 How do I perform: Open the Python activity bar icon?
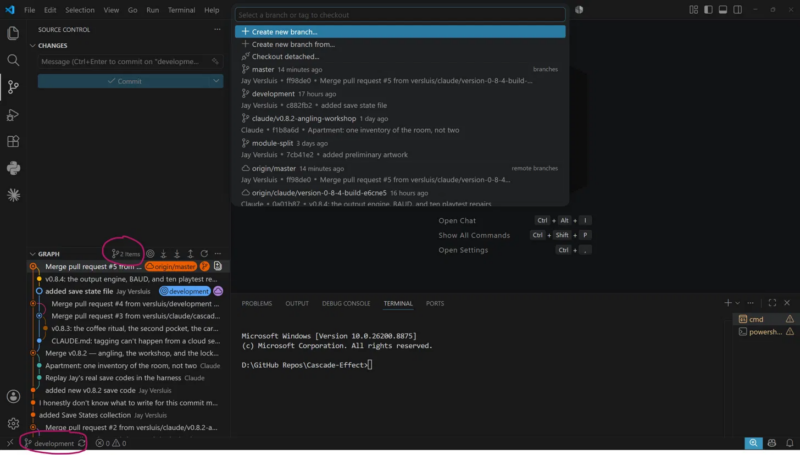(x=13, y=168)
